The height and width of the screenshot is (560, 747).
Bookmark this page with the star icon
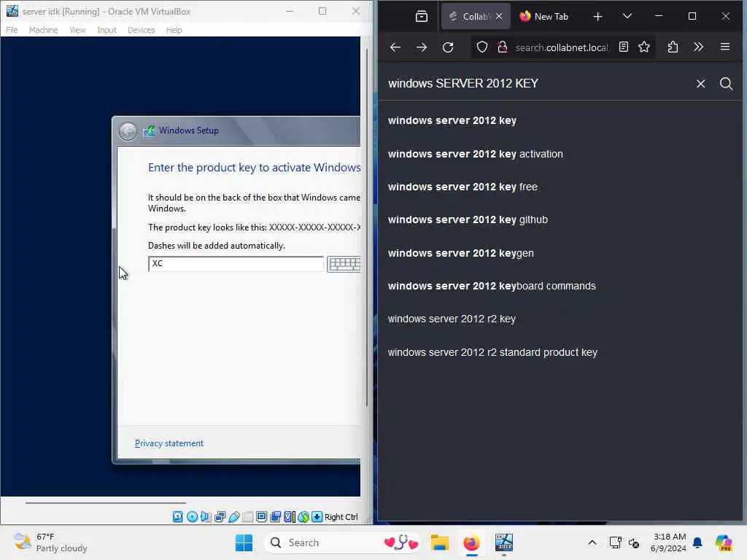pyautogui.click(x=644, y=47)
